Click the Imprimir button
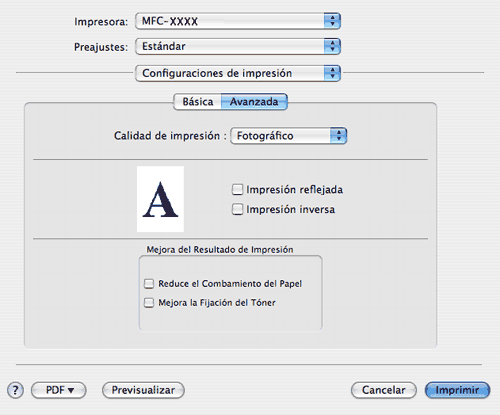 (457, 390)
